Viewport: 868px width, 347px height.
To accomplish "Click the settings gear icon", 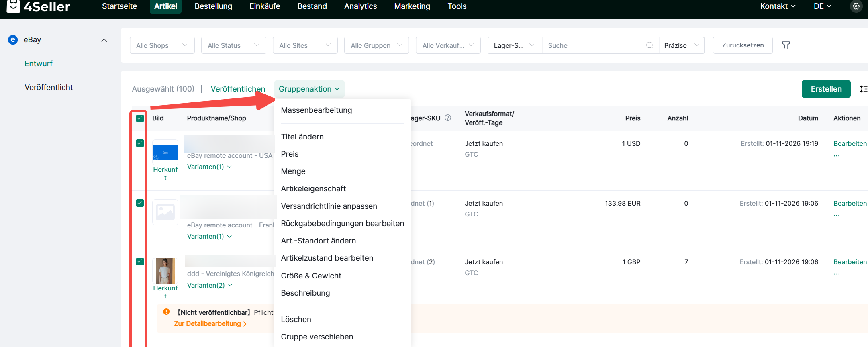I will [x=856, y=6].
